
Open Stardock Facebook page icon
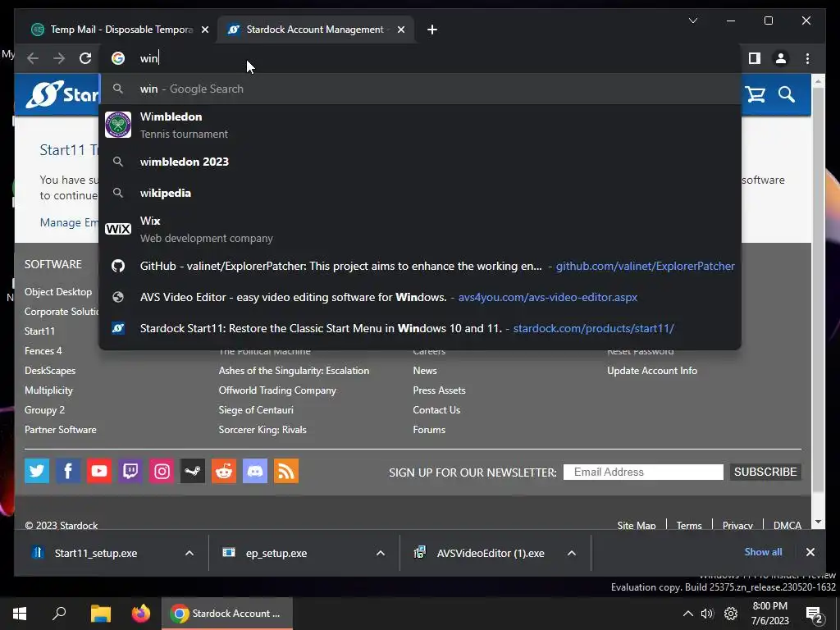(x=68, y=471)
